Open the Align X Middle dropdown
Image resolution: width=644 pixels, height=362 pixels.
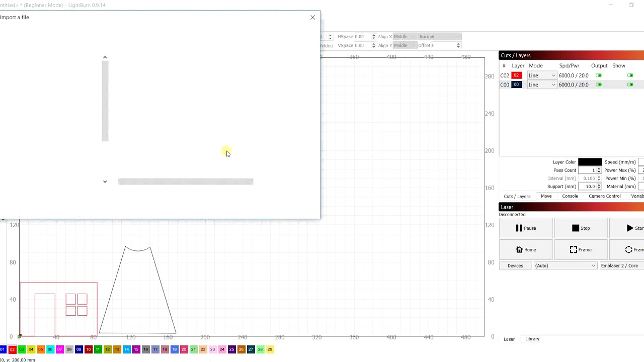point(405,37)
